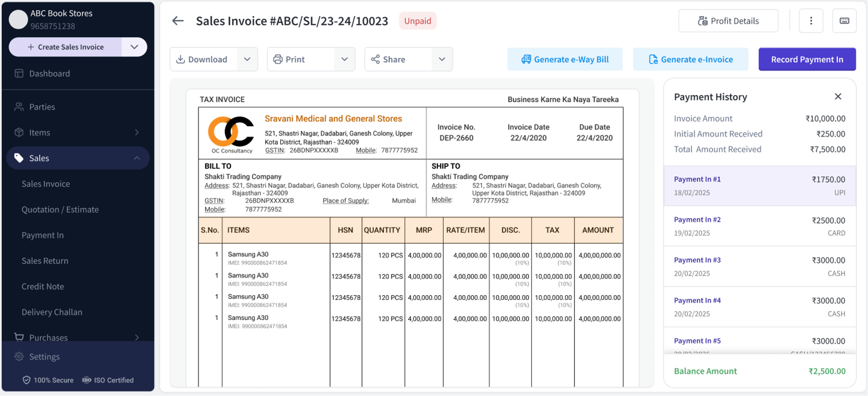Expand the Download options dropdown arrow
The image size is (868, 396).
pyautogui.click(x=247, y=59)
